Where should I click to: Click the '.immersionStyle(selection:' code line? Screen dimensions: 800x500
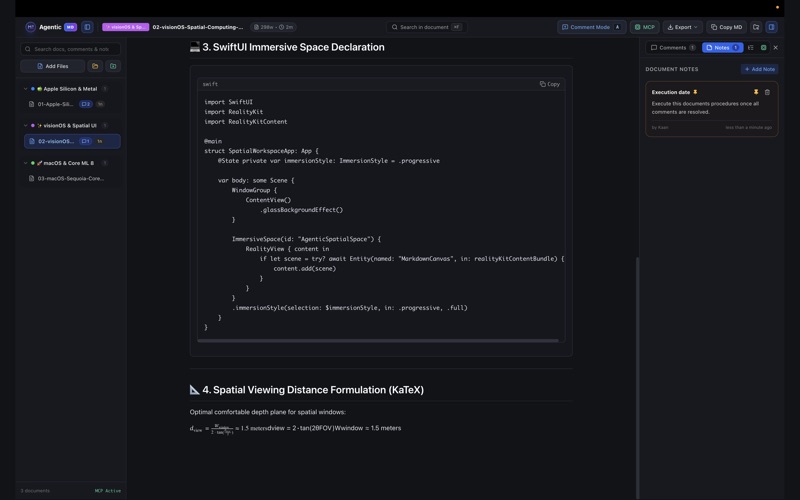(349, 308)
